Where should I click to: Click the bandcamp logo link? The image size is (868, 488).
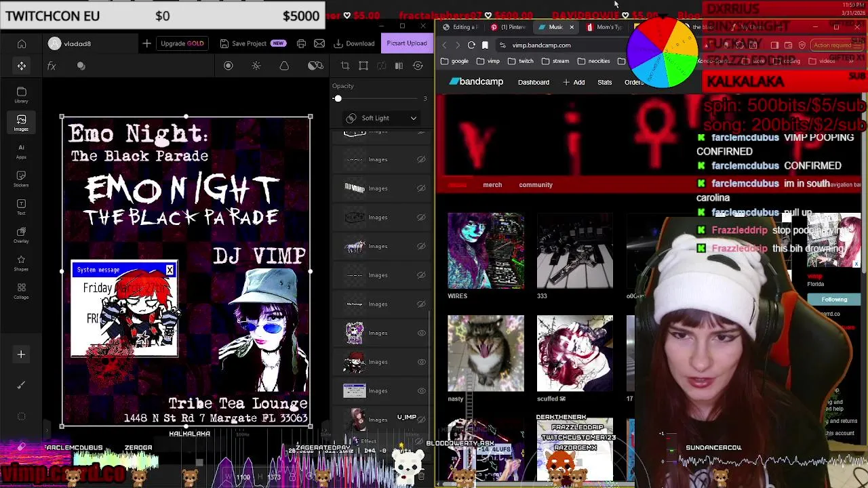click(x=476, y=82)
